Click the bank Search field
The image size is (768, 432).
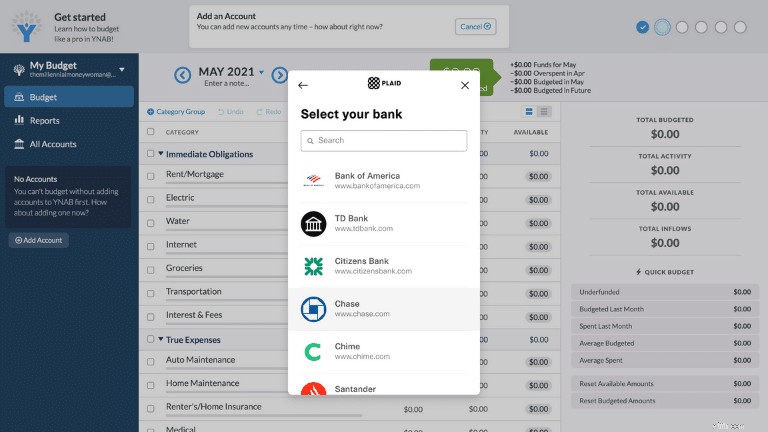(x=384, y=141)
